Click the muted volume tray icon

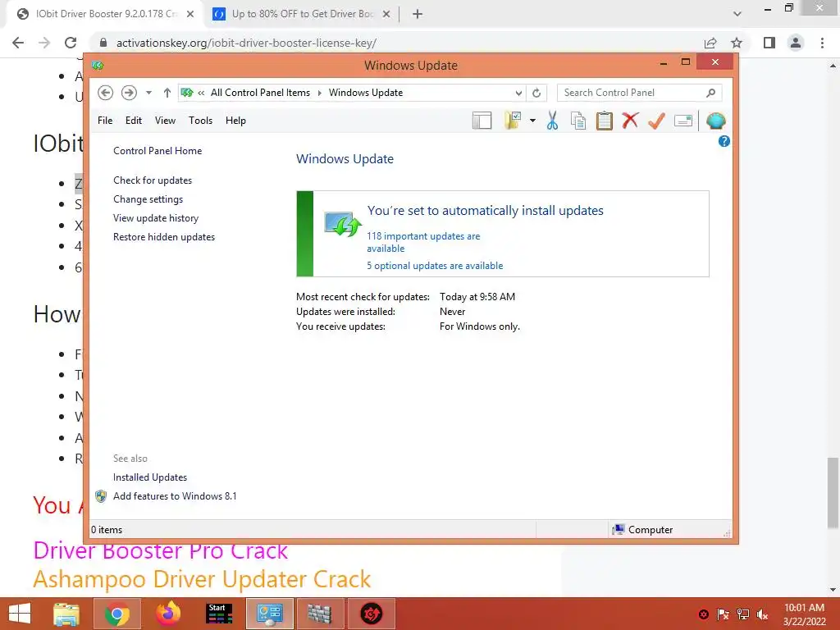click(762, 614)
